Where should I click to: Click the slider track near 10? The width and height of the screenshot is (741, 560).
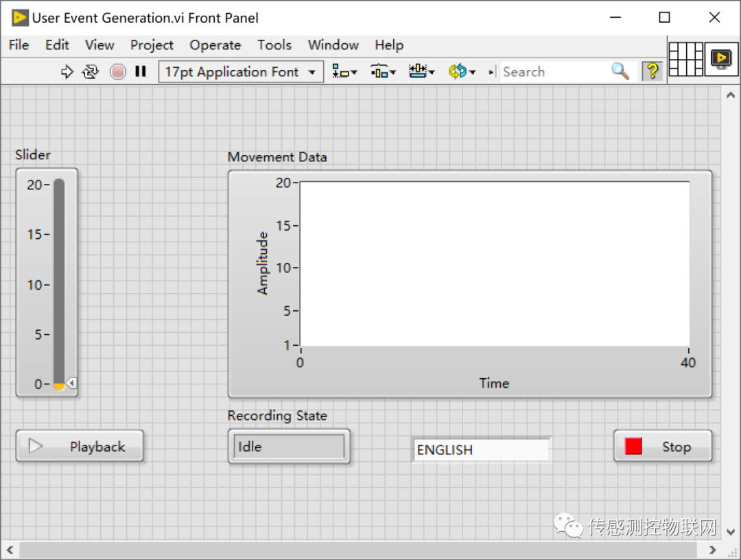59,285
